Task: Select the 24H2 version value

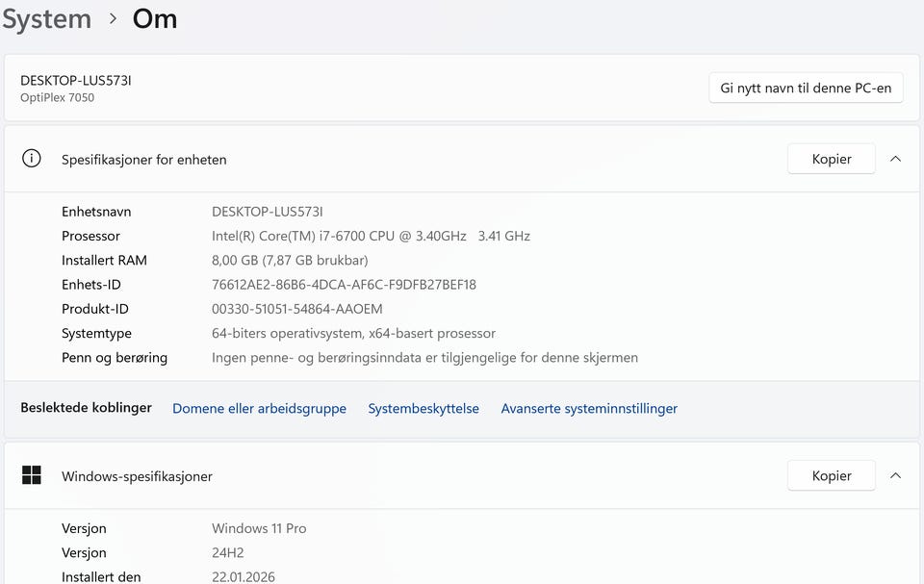Action: click(x=227, y=553)
